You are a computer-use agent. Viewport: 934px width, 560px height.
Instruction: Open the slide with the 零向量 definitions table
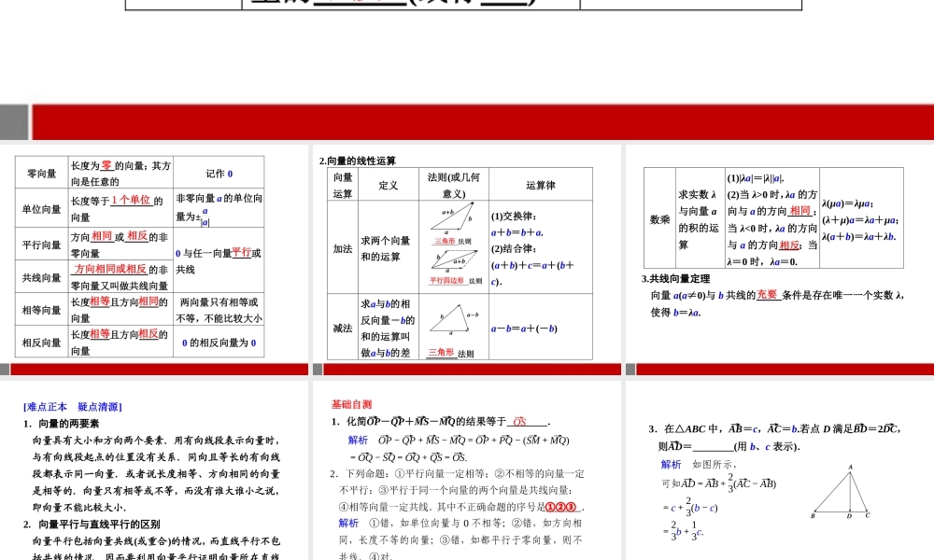(x=154, y=259)
